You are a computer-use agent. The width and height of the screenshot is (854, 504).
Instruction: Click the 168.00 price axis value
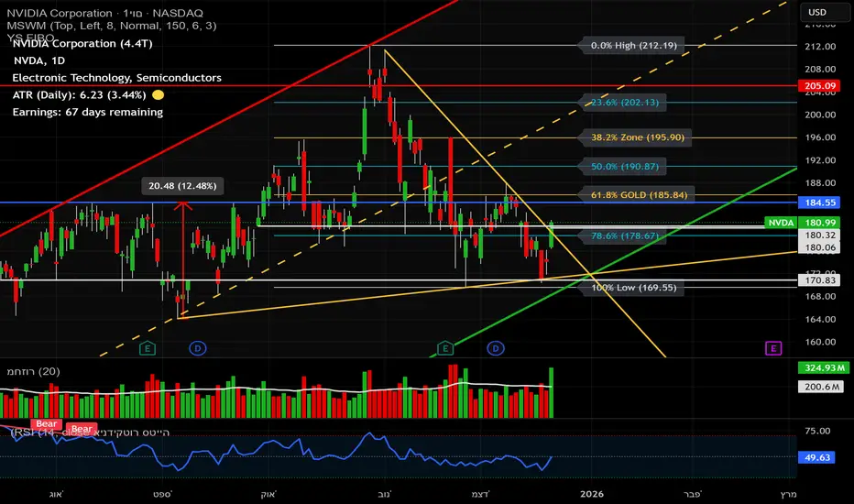coord(820,296)
